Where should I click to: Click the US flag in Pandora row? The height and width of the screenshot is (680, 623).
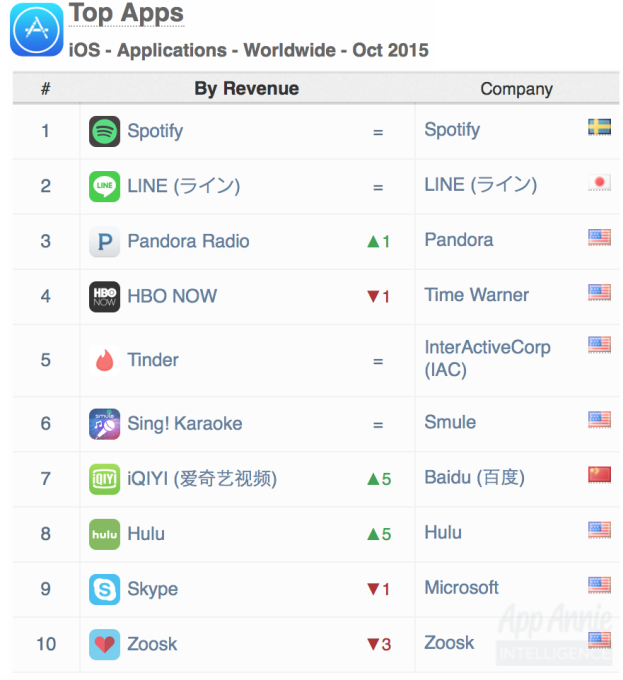tap(600, 237)
